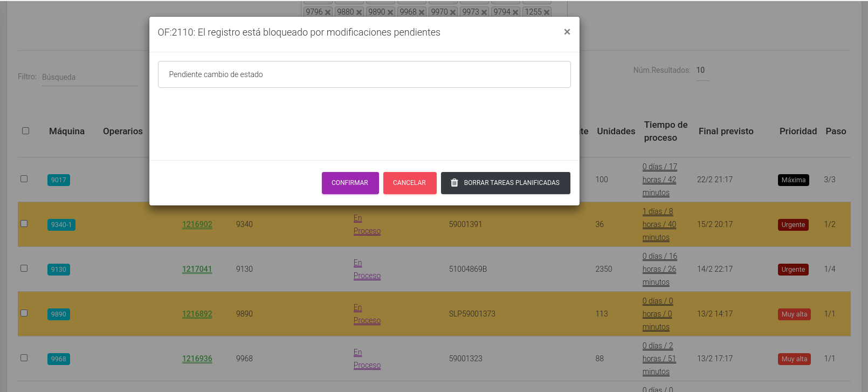868x392 pixels.
Task: Open order link 1216902
Action: tap(197, 224)
